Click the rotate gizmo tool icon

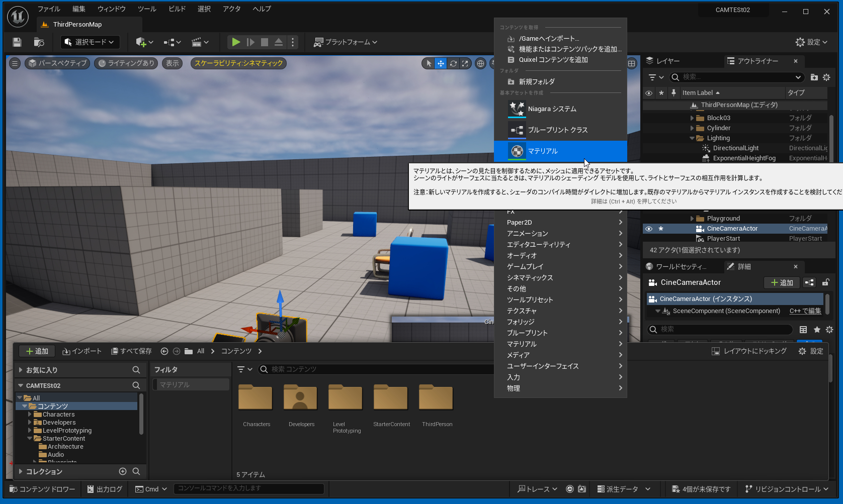point(453,63)
